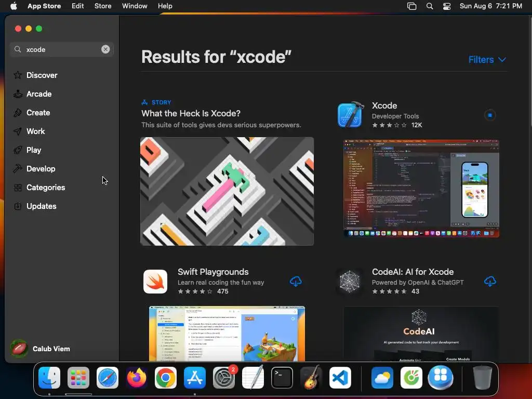
Task: Open the Discover section star icon
Action: coord(18,75)
